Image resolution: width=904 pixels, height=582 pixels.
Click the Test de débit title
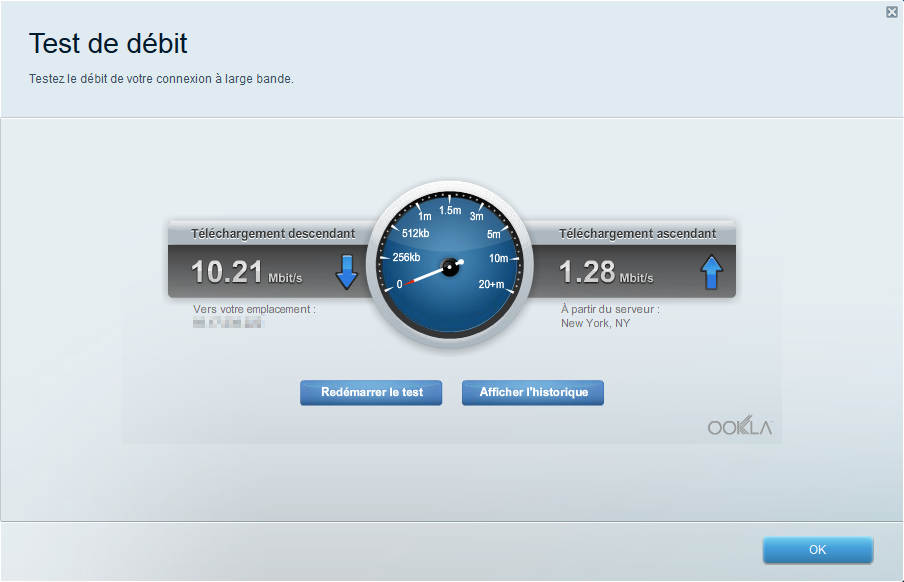click(x=108, y=43)
